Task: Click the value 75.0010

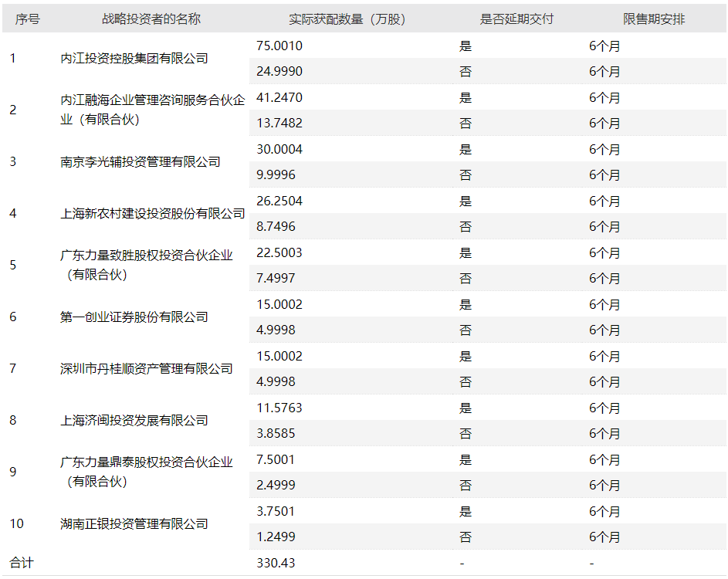Action: point(279,46)
